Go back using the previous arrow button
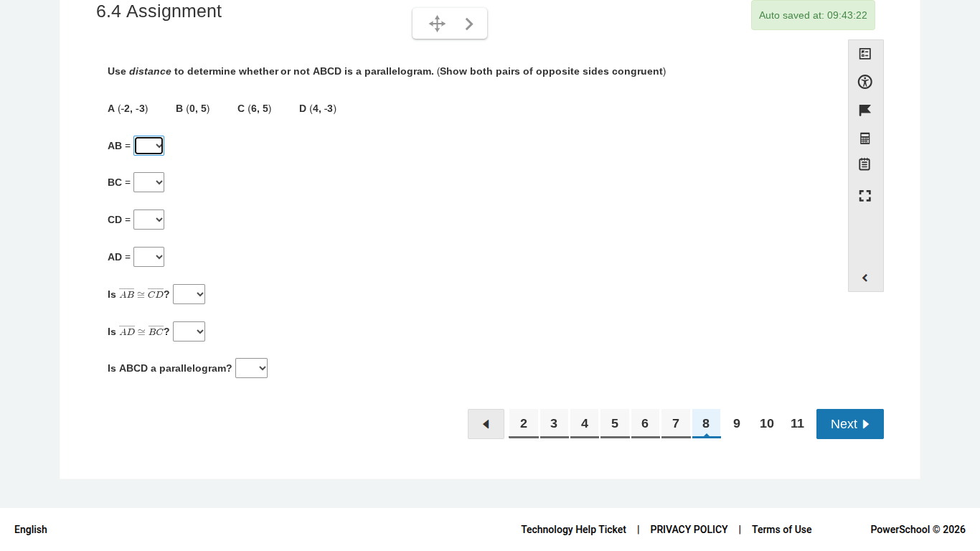This screenshot has width=980, height=551. click(x=486, y=424)
